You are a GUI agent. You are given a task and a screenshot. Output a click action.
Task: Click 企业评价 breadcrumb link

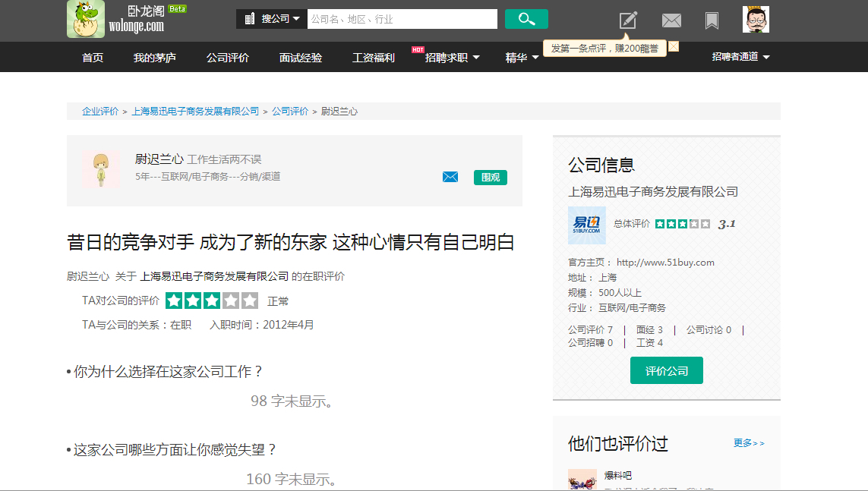pos(100,111)
